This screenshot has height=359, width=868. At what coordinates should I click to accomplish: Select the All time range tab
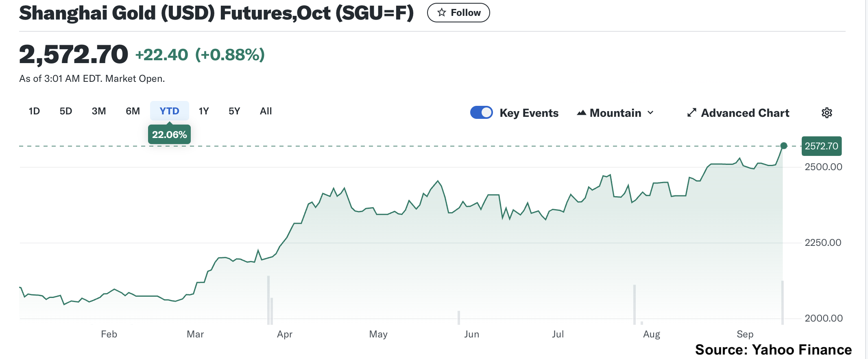tap(266, 111)
